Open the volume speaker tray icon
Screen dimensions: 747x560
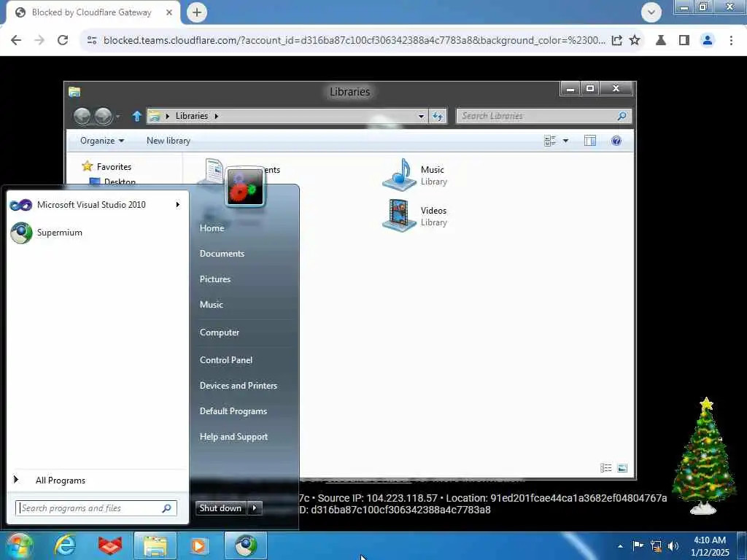click(x=673, y=546)
